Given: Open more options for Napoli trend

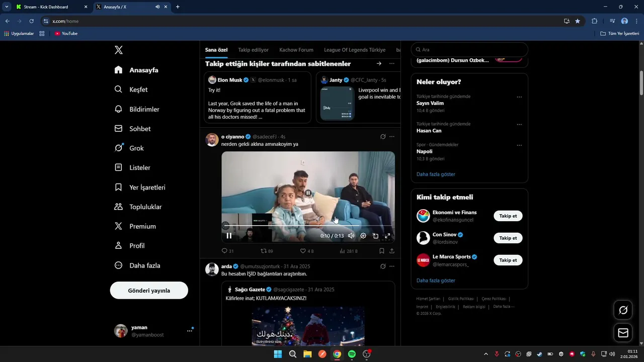Looking at the screenshot, I should click(x=519, y=145).
